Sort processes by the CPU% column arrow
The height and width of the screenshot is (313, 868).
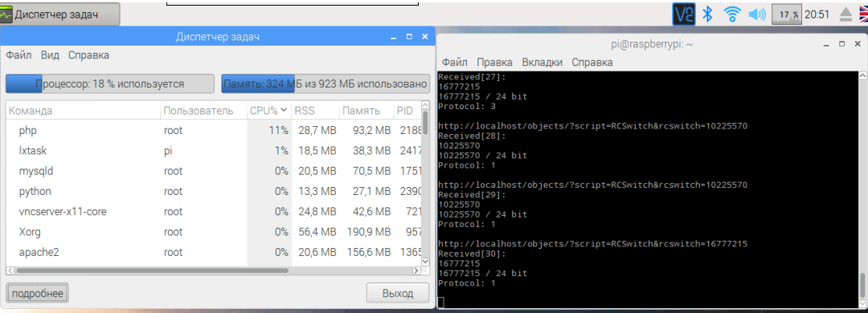[x=284, y=110]
